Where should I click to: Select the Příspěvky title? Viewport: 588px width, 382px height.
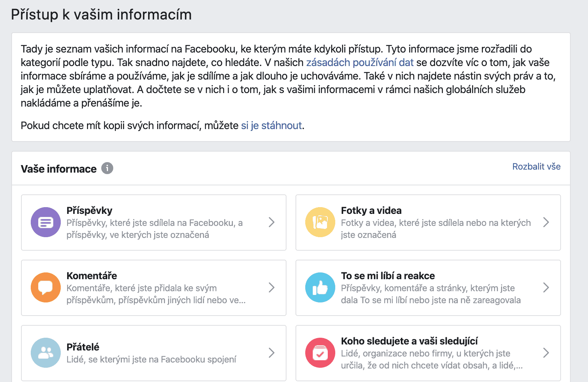89,211
